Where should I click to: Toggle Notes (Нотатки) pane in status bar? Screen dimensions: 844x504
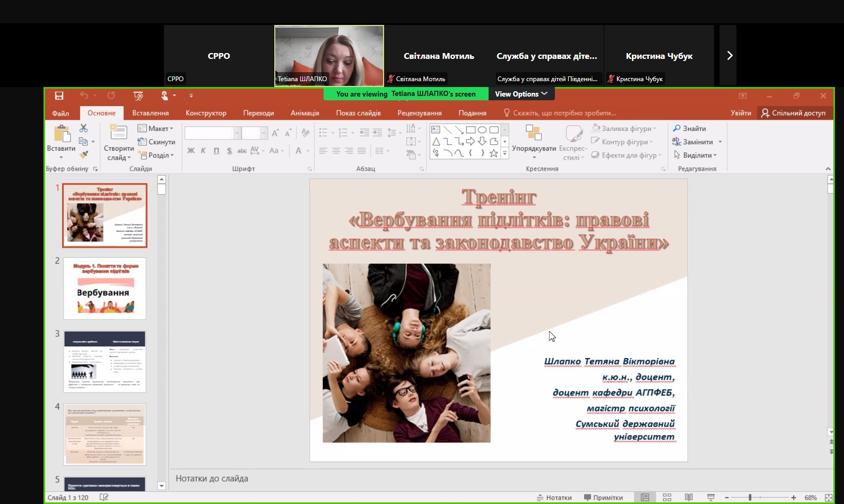[554, 498]
